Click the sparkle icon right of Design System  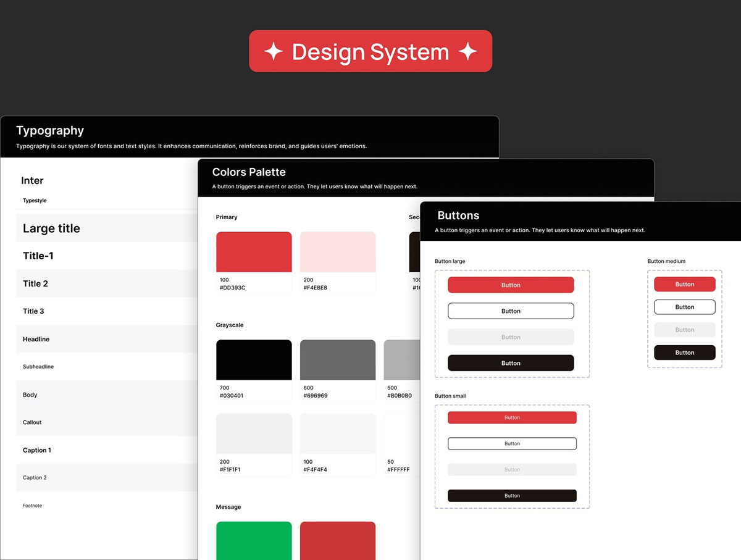point(468,51)
